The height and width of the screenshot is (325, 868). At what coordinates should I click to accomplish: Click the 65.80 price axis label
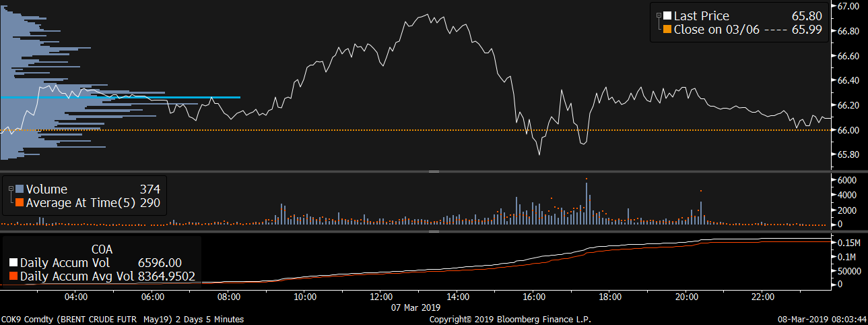[x=847, y=154]
